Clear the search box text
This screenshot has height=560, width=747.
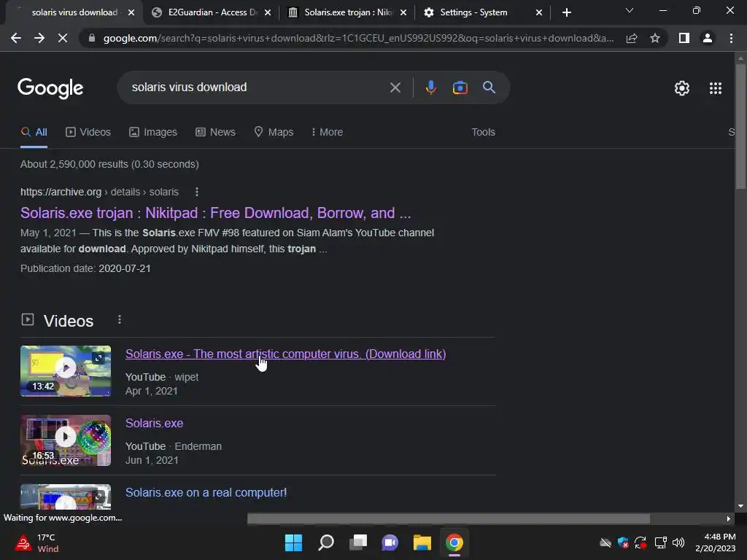[395, 87]
